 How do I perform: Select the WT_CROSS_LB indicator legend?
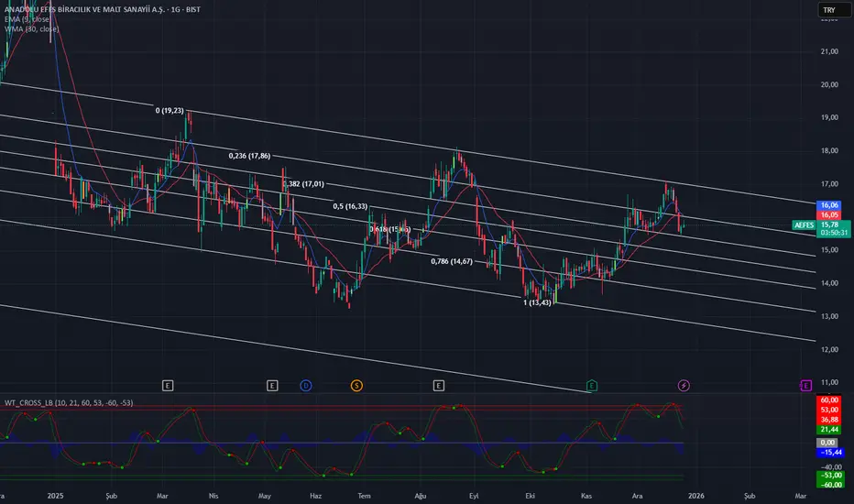(69, 402)
